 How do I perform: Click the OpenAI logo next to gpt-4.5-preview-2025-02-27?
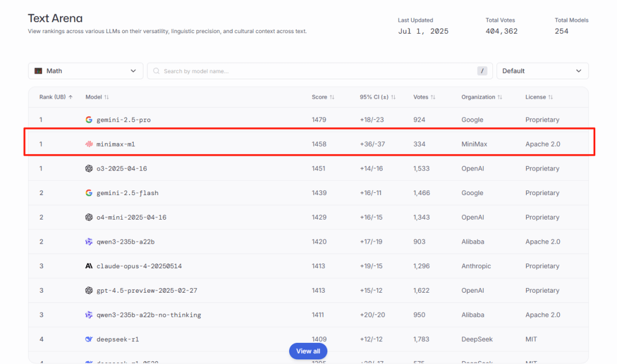click(x=89, y=290)
